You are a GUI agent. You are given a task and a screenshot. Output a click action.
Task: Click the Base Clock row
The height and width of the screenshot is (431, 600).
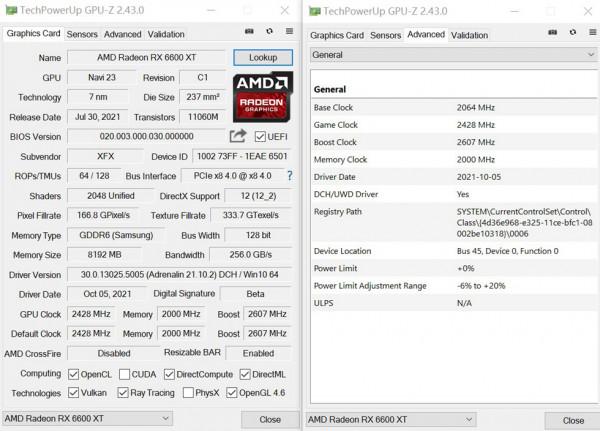click(454, 108)
